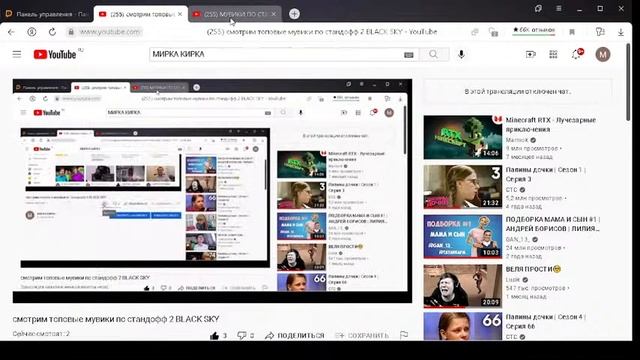Click the magnifier search button
The height and width of the screenshot is (360, 640).
[433, 54]
